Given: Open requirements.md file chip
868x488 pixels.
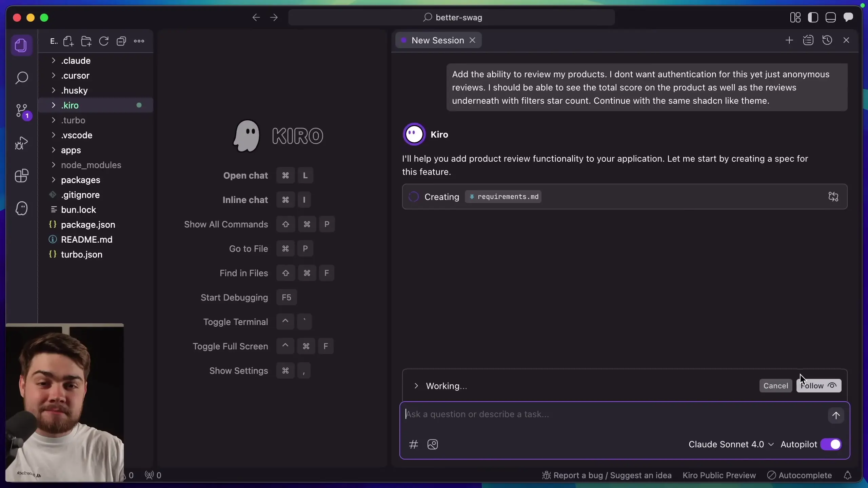Looking at the screenshot, I should click(503, 197).
